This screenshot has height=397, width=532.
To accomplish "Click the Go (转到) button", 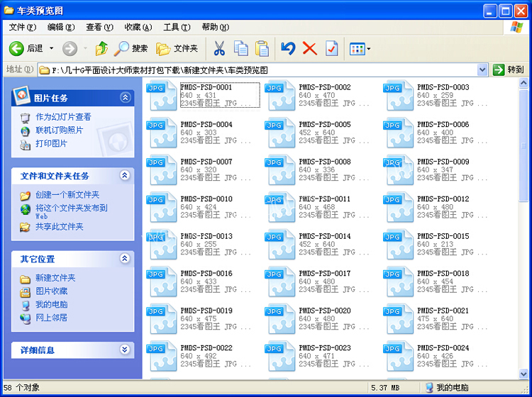I will tap(509, 70).
